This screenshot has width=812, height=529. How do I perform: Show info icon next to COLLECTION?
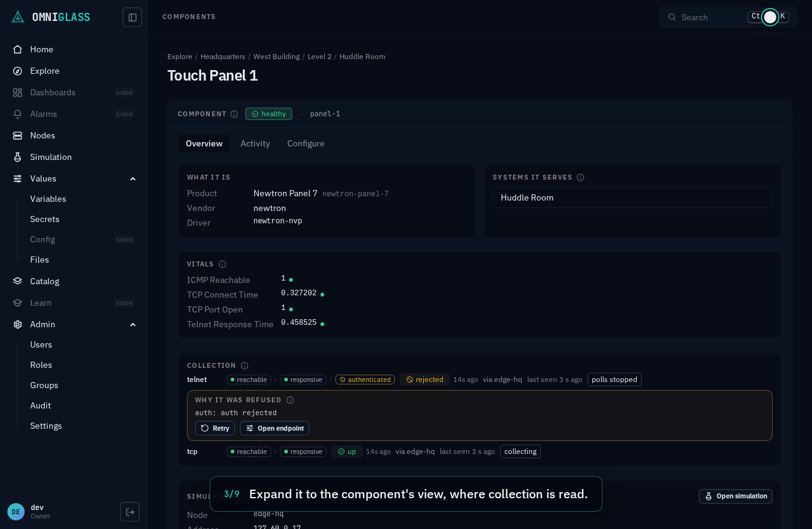pos(244,365)
